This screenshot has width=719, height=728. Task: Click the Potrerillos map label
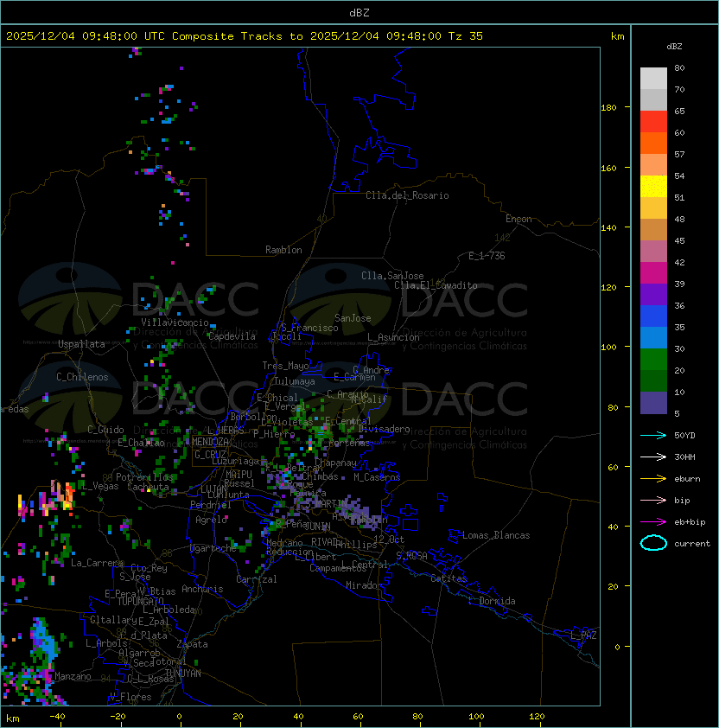(x=144, y=477)
